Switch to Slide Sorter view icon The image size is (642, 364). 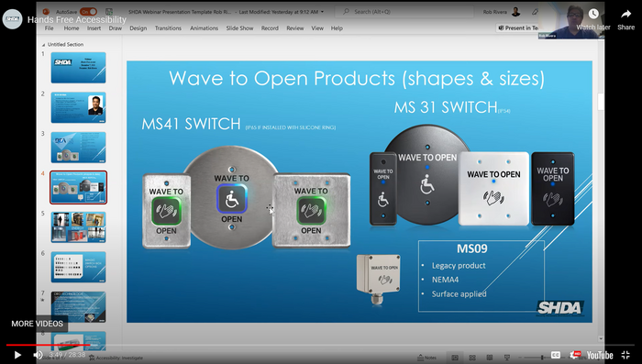(x=472, y=358)
